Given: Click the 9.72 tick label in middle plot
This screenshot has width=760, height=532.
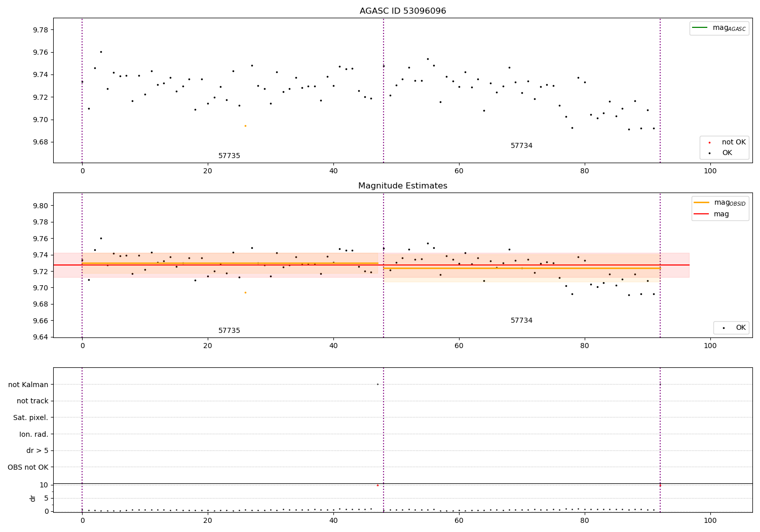Looking at the screenshot, I should point(41,272).
